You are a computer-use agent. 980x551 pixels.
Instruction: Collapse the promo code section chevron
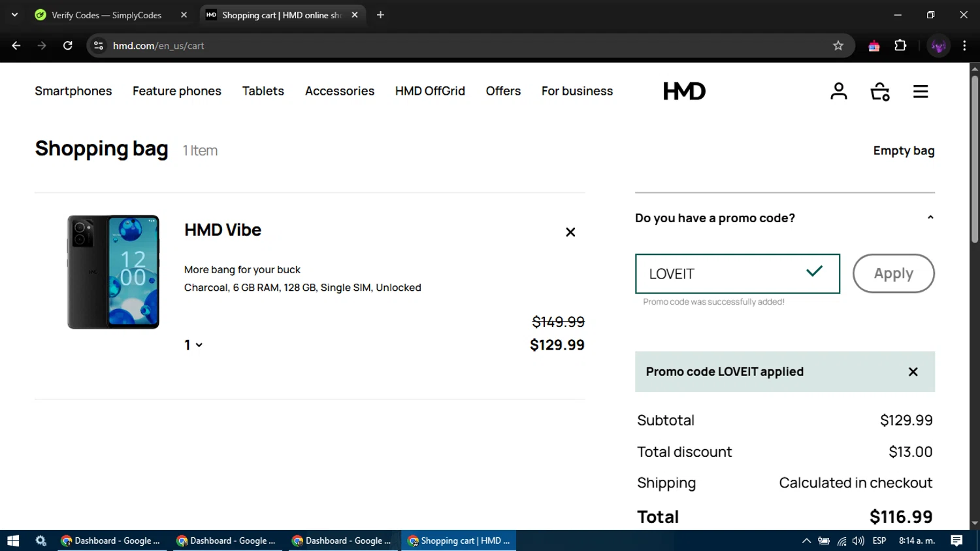pyautogui.click(x=930, y=218)
